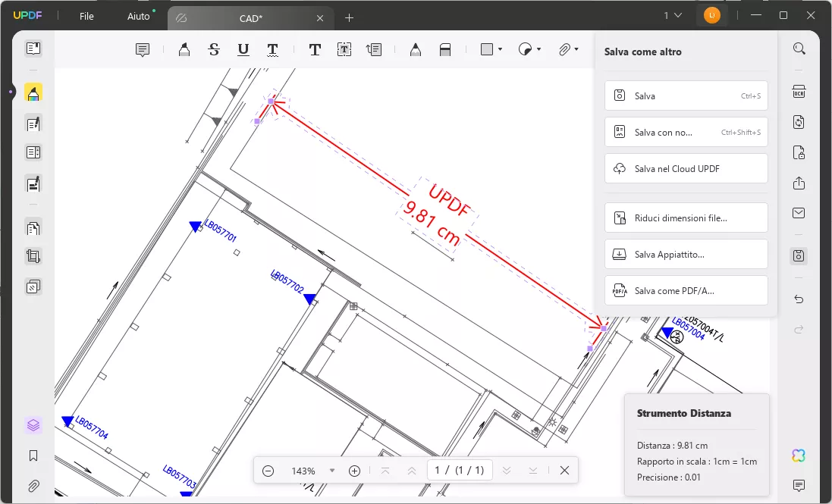Run the OCR recognition tool

click(799, 92)
